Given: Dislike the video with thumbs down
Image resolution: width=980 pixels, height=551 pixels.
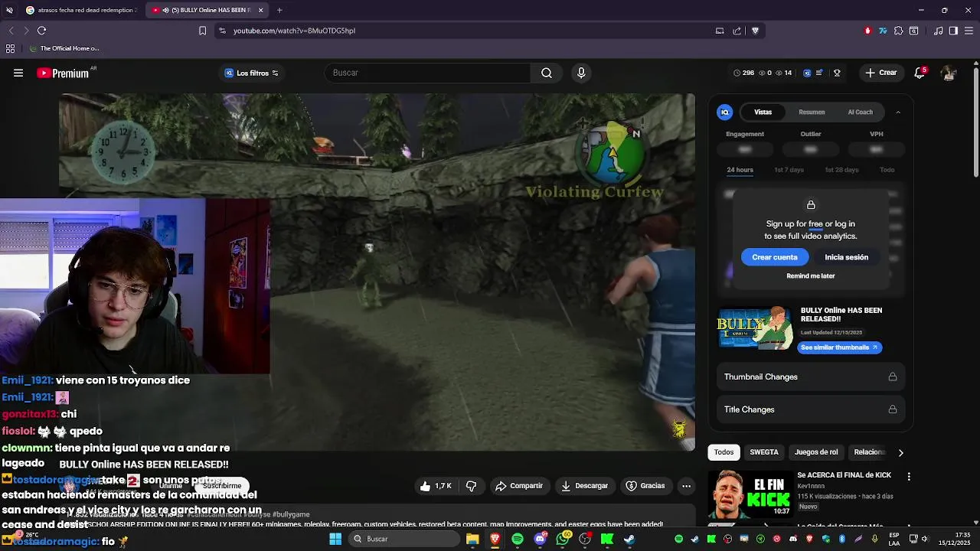Looking at the screenshot, I should tap(471, 486).
